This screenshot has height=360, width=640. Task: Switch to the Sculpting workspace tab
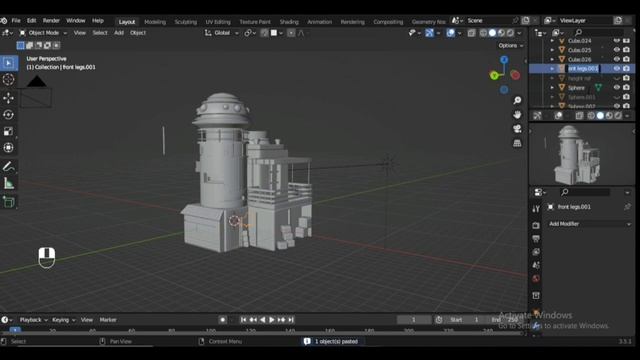point(186,22)
